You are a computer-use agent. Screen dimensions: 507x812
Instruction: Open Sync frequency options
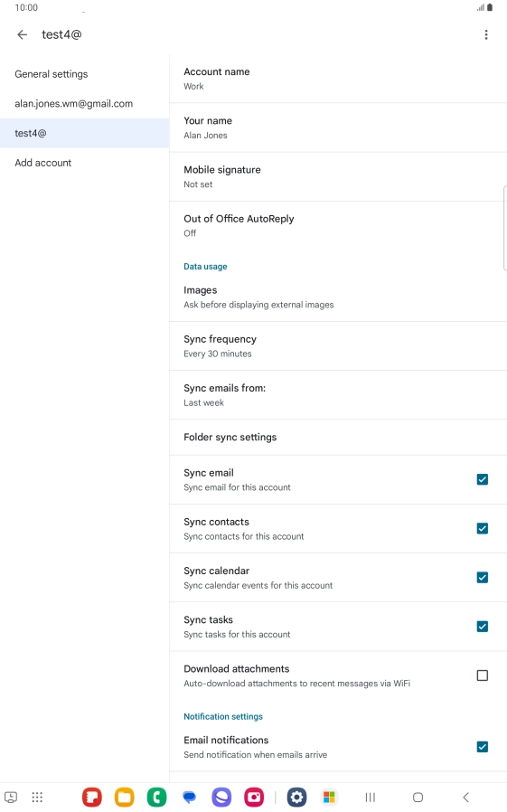pos(338,346)
